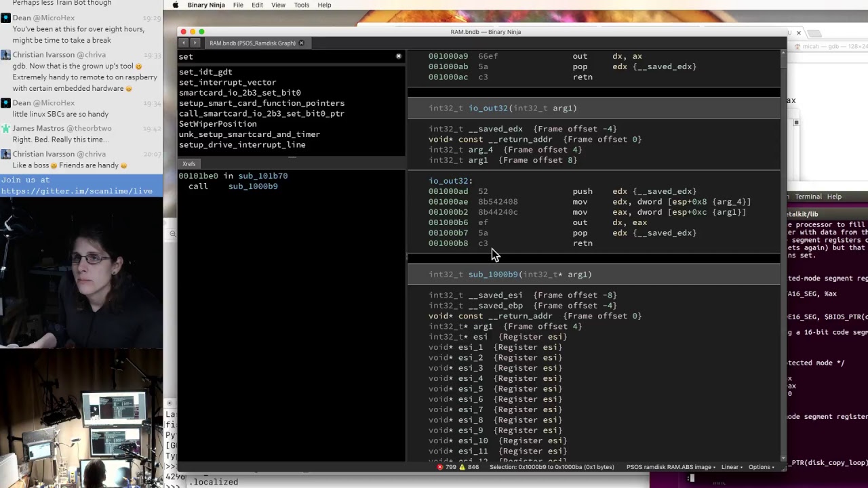Click the 'out dx, eax' instruction line

(x=538, y=222)
